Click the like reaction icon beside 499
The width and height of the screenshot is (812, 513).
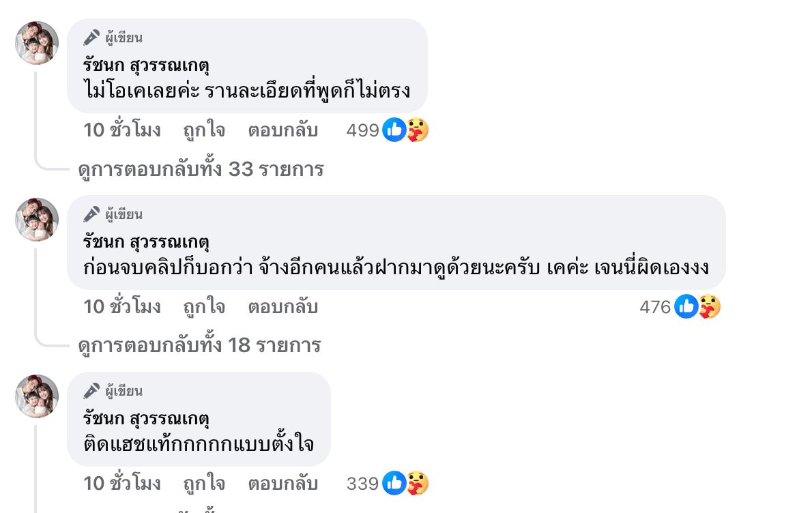coord(394,130)
